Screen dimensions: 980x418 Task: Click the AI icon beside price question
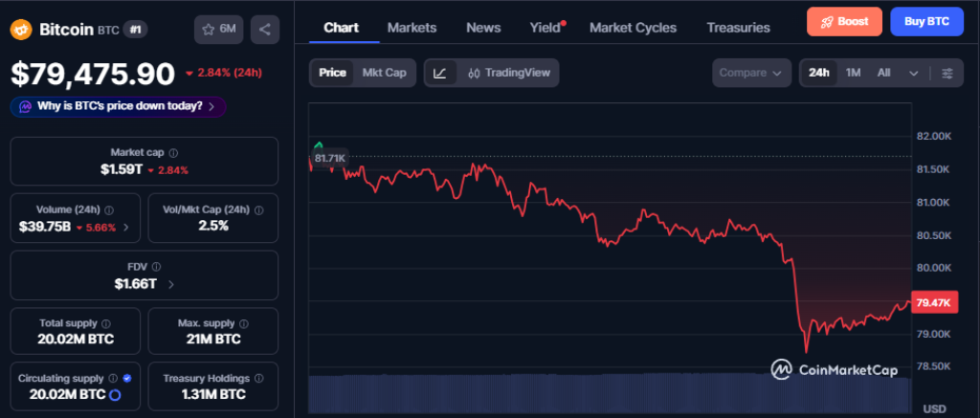[x=25, y=106]
